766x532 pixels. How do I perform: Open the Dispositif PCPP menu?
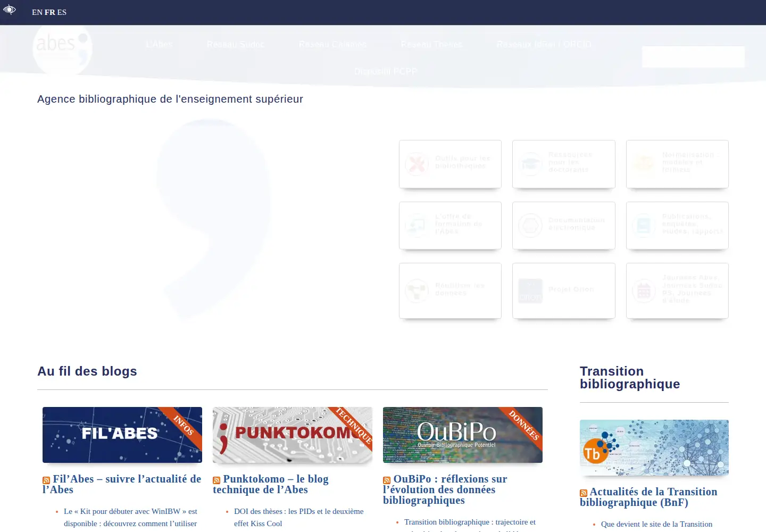tap(386, 71)
